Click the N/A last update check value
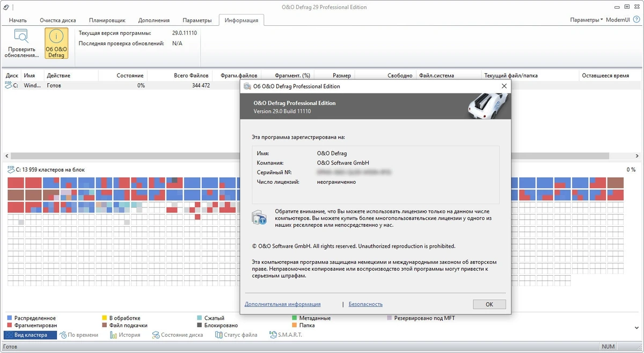The height and width of the screenshot is (353, 644). [x=177, y=43]
